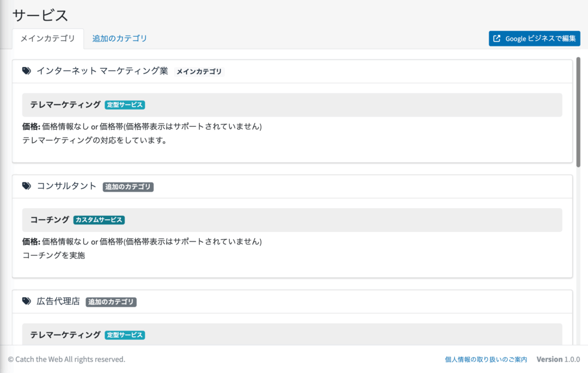Viewport: 588px width, 373px height.
Task: Click the メインカテゴリ badge next to インターネット マーケティング業
Action: [199, 72]
